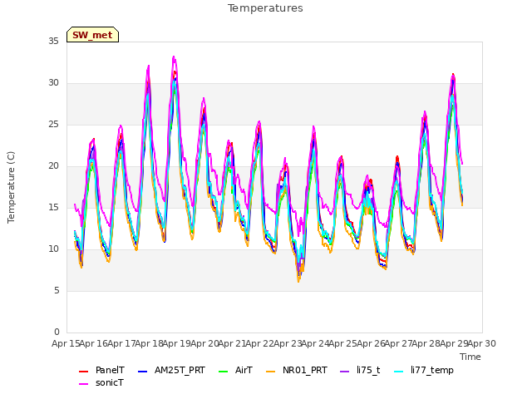Click the Apr 26 x-axis tick label
Image resolution: width=532 pixels, height=399 pixels.
click(371, 343)
